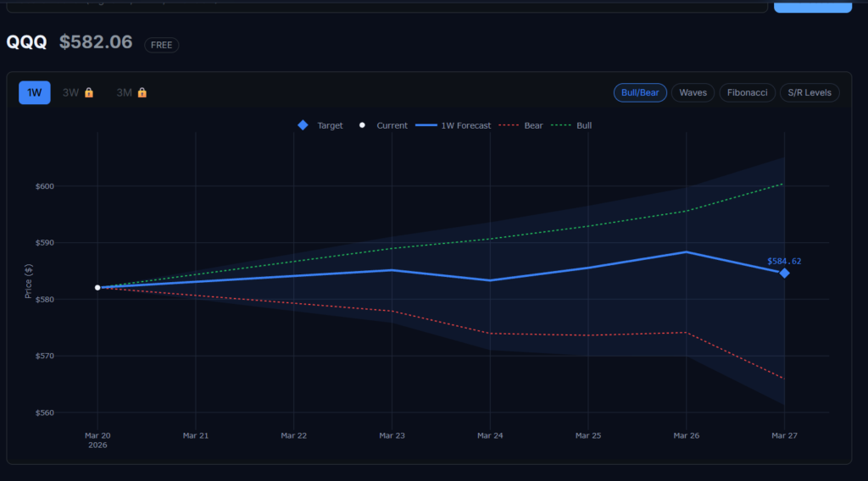Viewport: 868px width, 481px height.
Task: Toggle the 1W Forecast legend entry
Action: click(x=453, y=125)
